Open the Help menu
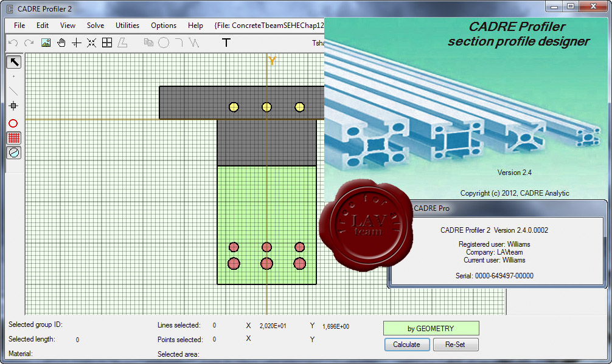The image size is (612, 364). [x=195, y=26]
